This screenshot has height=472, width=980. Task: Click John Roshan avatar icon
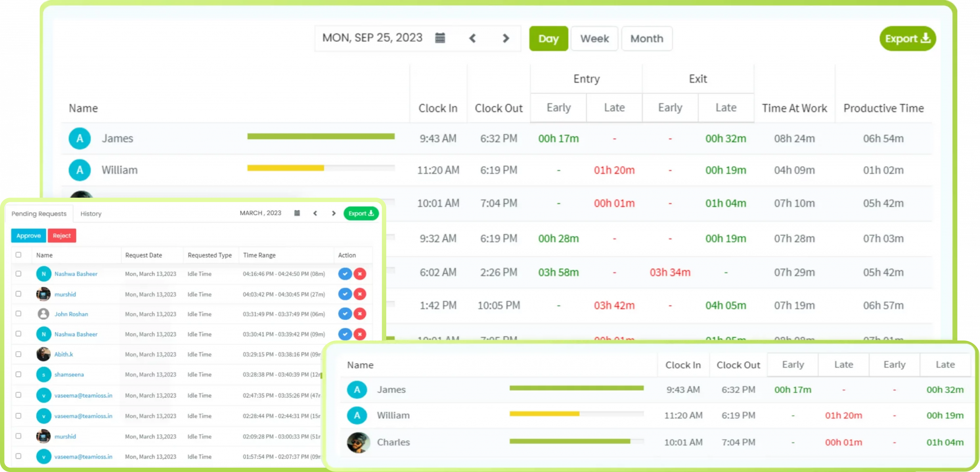43,314
